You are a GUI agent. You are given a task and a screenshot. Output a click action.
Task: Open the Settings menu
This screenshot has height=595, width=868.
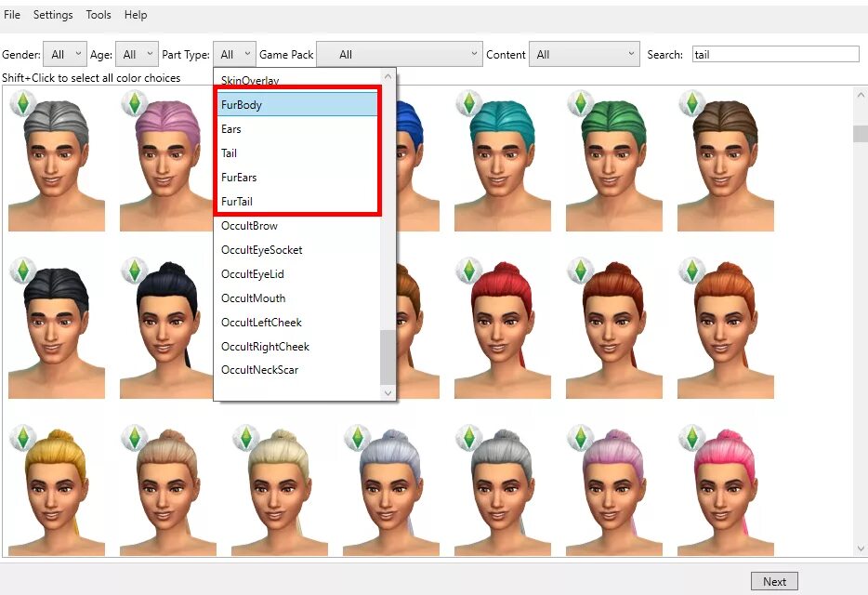[x=53, y=14]
